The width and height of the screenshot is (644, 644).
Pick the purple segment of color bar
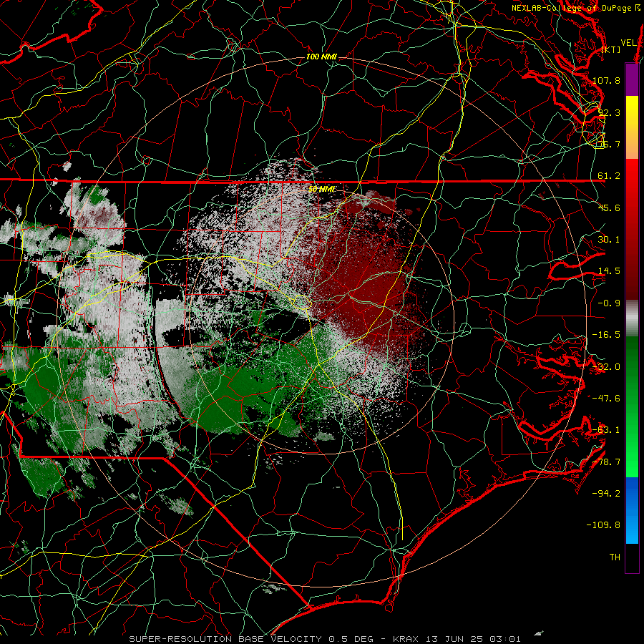(632, 80)
